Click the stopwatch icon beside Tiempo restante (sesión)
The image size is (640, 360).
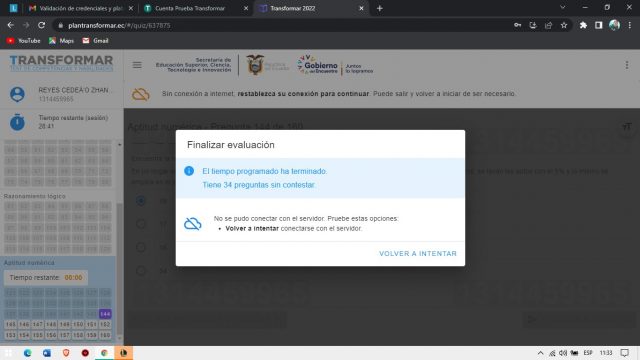tap(17, 122)
